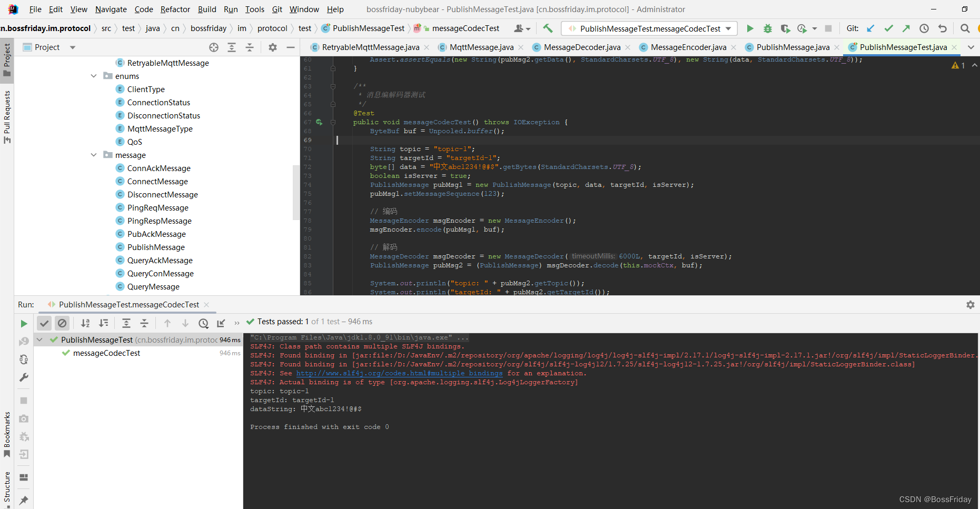This screenshot has width=980, height=509.
Task: Toggle Bookmarks tool window
Action: pyautogui.click(x=7, y=434)
